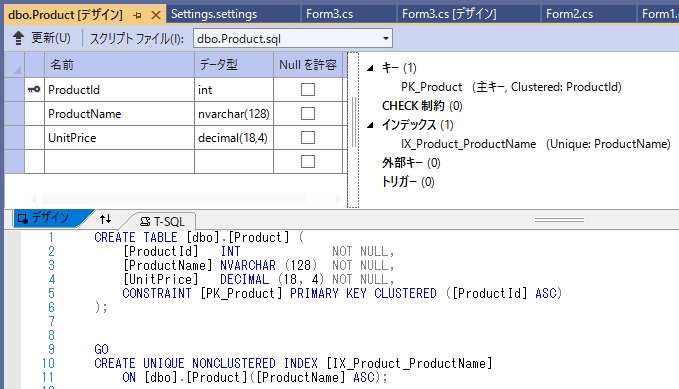Viewport: 679px width, 389px height.
Task: Select トリガー (0) item
Action: coord(408,182)
